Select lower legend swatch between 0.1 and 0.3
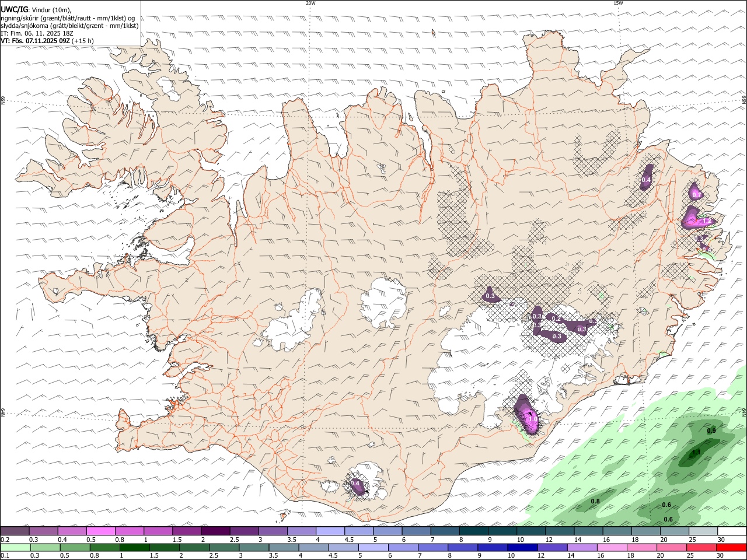The width and height of the screenshot is (747, 560). point(15,547)
